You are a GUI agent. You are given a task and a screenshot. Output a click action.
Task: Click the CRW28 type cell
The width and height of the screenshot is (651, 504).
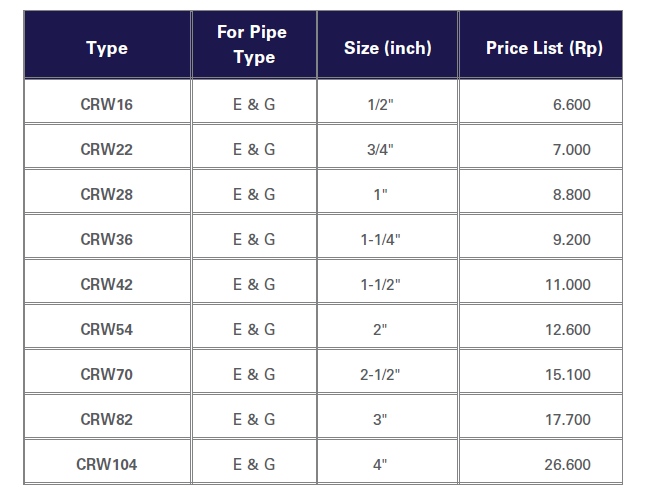(107, 194)
